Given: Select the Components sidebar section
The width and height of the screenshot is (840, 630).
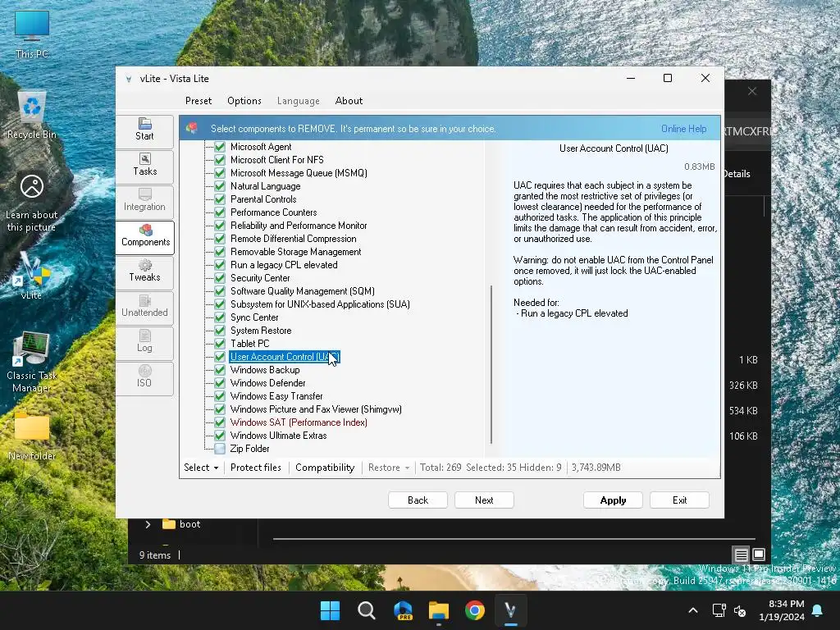Looking at the screenshot, I should pyautogui.click(x=144, y=236).
